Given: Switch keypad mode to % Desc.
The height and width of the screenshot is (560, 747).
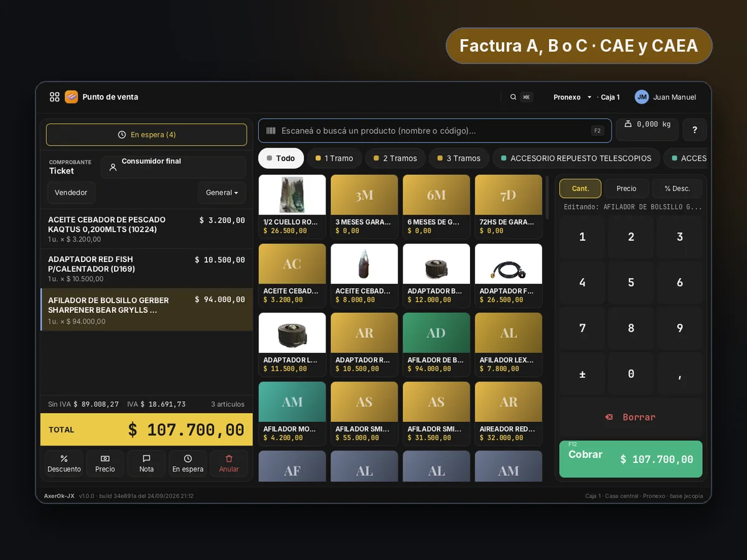Looking at the screenshot, I should click(x=677, y=189).
